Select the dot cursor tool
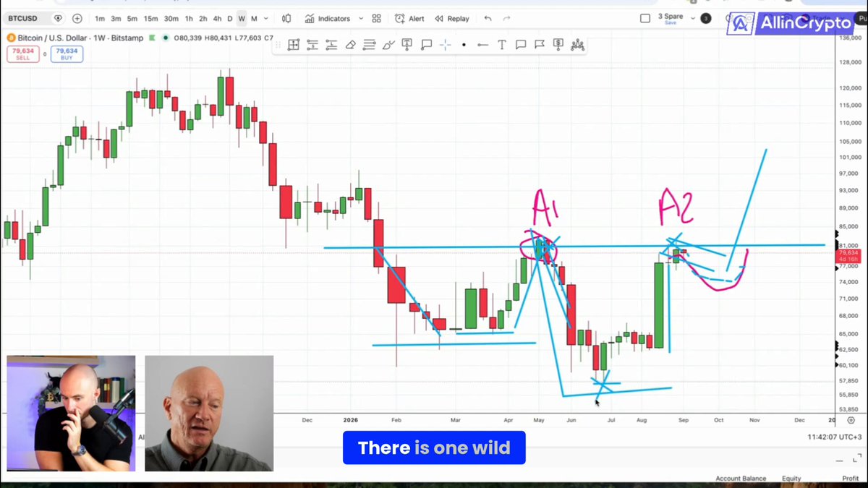The height and width of the screenshot is (488, 868). [x=464, y=45]
